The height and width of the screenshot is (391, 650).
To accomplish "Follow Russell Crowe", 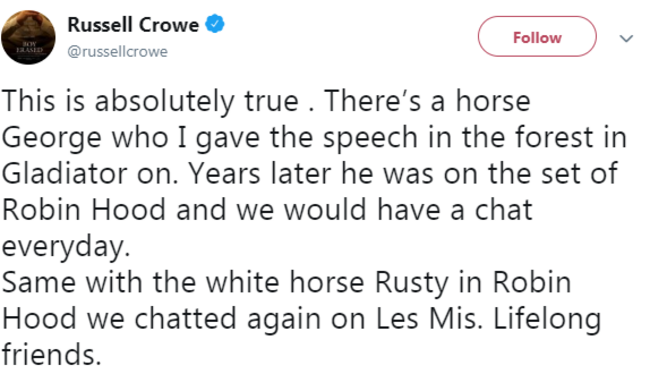I will [x=537, y=36].
